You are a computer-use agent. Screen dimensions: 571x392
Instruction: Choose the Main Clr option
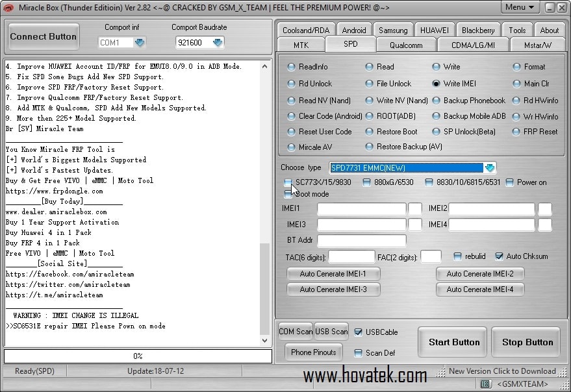coord(516,84)
